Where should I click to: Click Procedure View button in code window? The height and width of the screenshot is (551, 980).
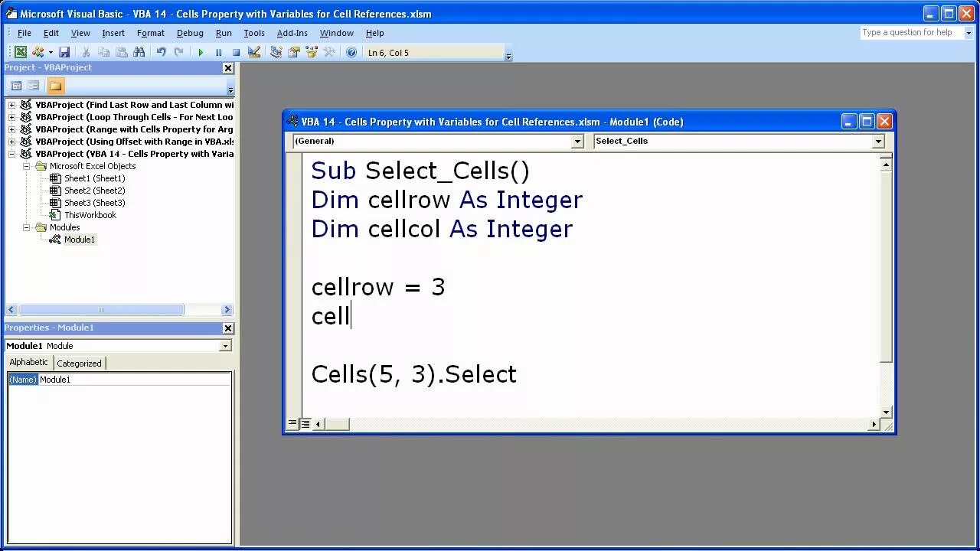coord(292,424)
